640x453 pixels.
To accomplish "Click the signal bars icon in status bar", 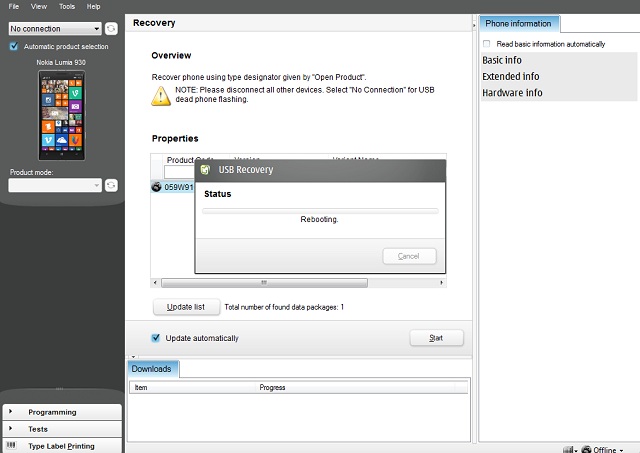I will tap(568, 450).
